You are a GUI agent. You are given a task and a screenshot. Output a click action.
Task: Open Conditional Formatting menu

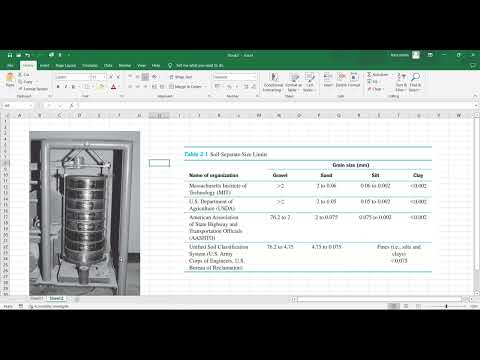[x=273, y=82]
